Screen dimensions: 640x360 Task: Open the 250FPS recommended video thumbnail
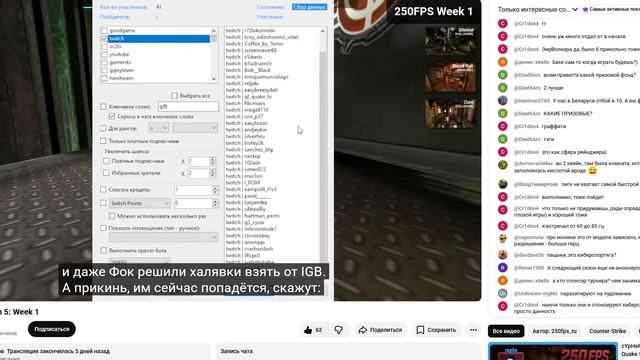[553, 352]
